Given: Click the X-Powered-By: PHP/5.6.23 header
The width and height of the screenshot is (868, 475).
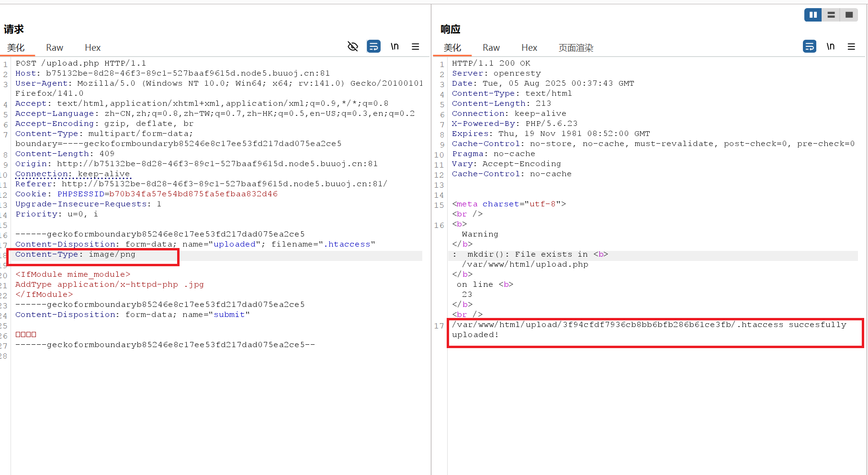Looking at the screenshot, I should [515, 124].
